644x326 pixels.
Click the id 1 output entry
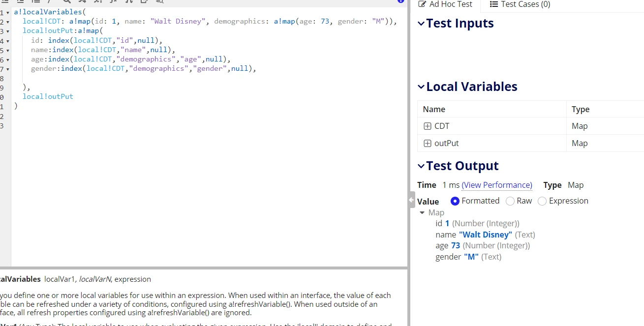pyautogui.click(x=477, y=224)
